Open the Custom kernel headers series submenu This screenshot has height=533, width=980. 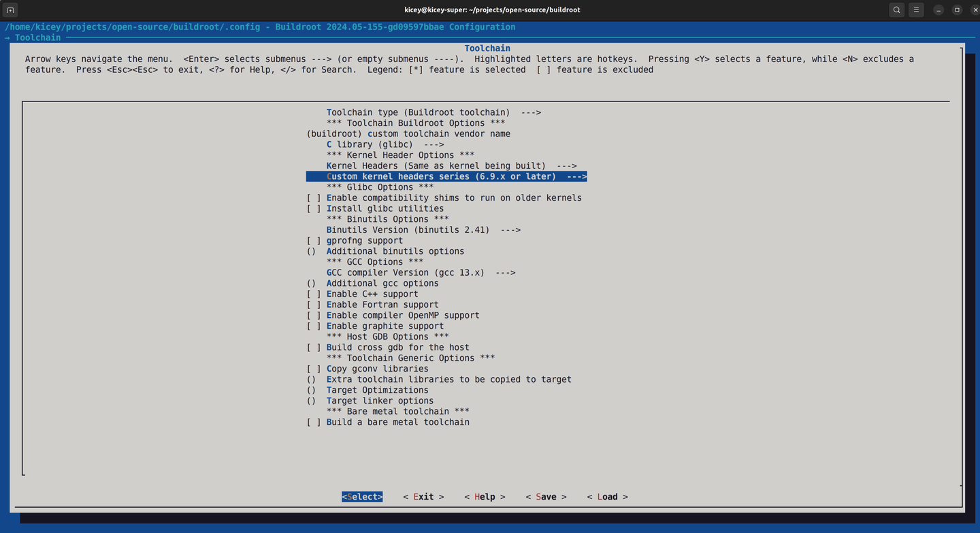click(446, 176)
